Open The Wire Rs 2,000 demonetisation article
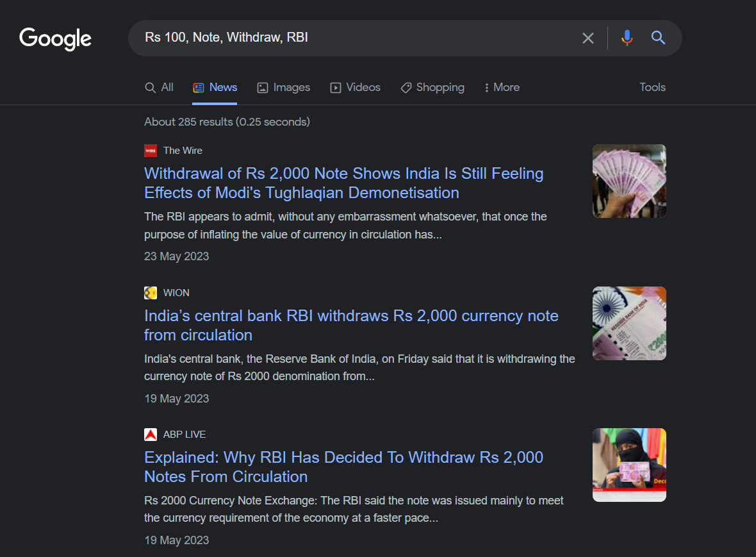 pos(343,183)
